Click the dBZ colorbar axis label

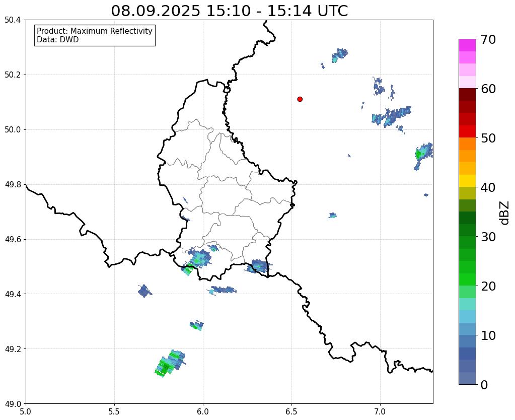tap(505, 213)
